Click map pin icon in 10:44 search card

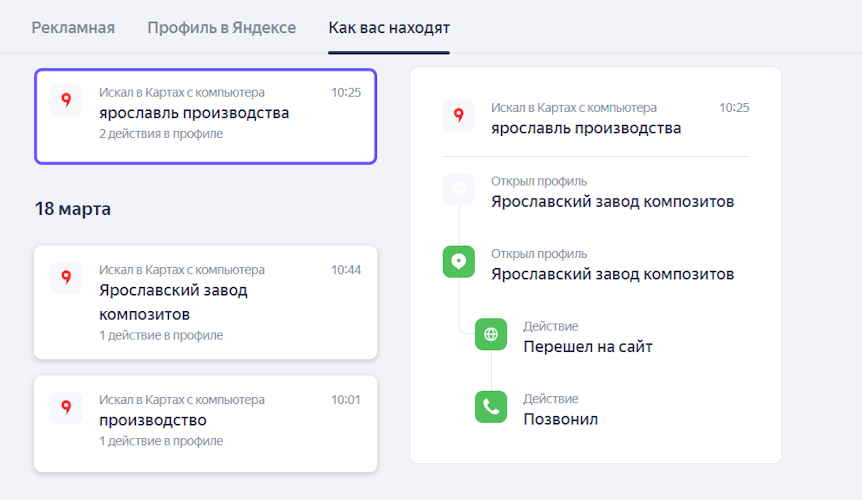point(66,278)
